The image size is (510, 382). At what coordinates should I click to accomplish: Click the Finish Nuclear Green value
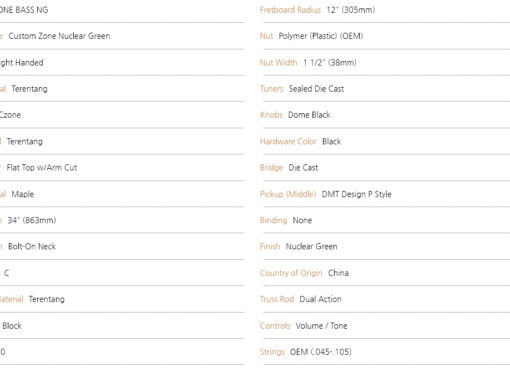[311, 247]
